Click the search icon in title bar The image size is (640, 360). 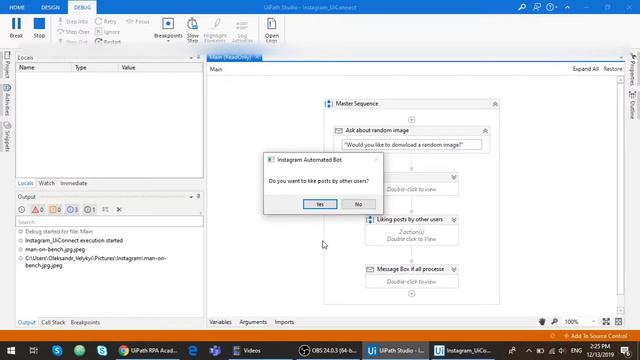[x=522, y=7]
